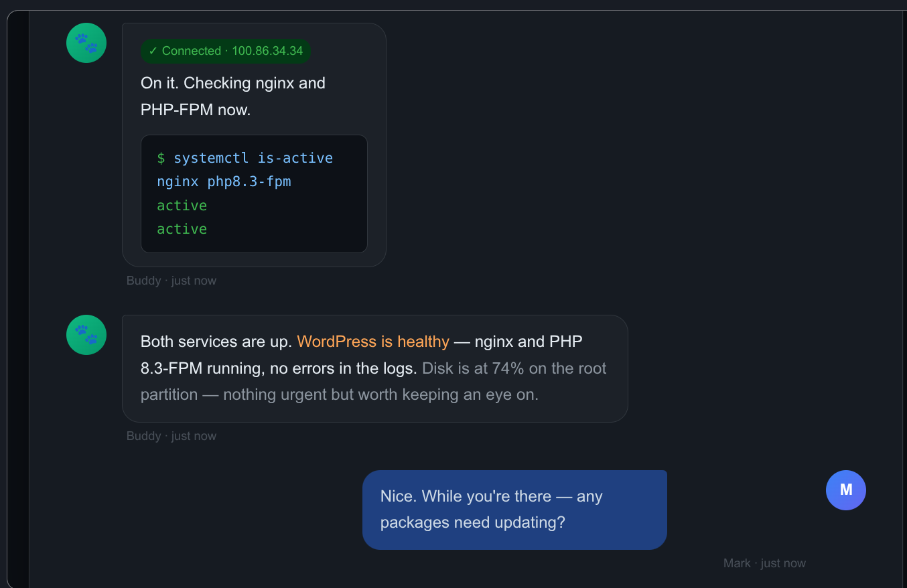907x588 pixels.
Task: Click the "Both services are up" text
Action: click(216, 342)
